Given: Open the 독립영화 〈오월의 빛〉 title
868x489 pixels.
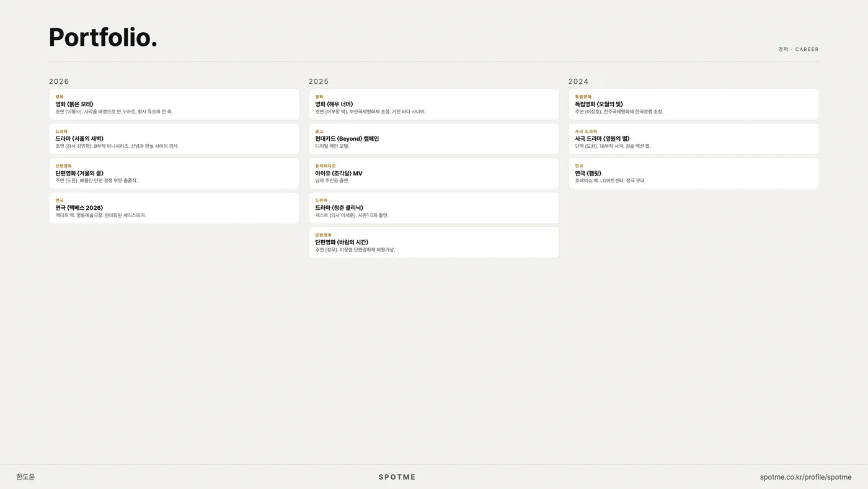Looking at the screenshot, I should pos(599,104).
